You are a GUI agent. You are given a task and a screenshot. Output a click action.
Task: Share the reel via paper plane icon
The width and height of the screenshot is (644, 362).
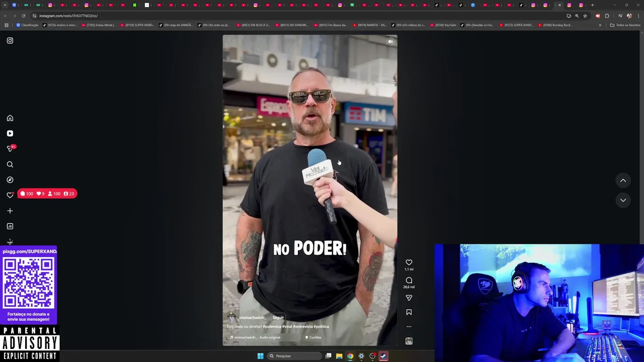[409, 298]
